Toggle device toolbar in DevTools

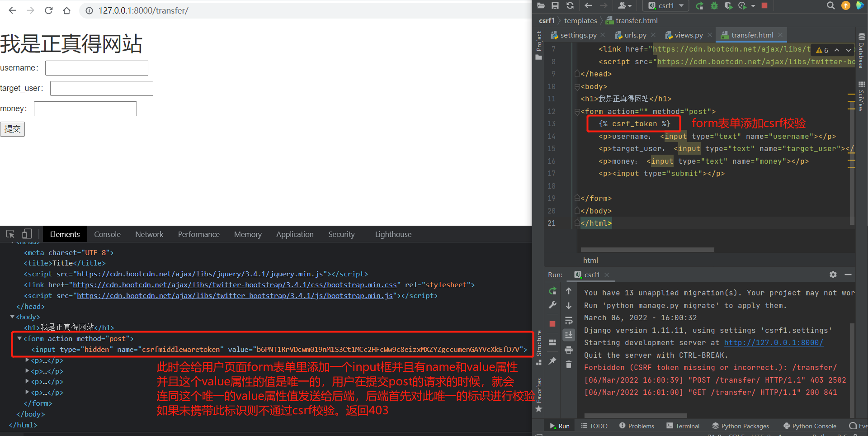(x=27, y=234)
